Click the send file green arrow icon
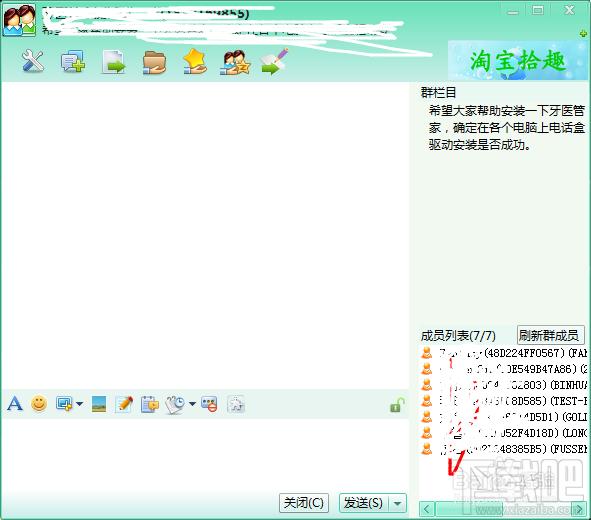591x520 pixels. click(x=113, y=62)
